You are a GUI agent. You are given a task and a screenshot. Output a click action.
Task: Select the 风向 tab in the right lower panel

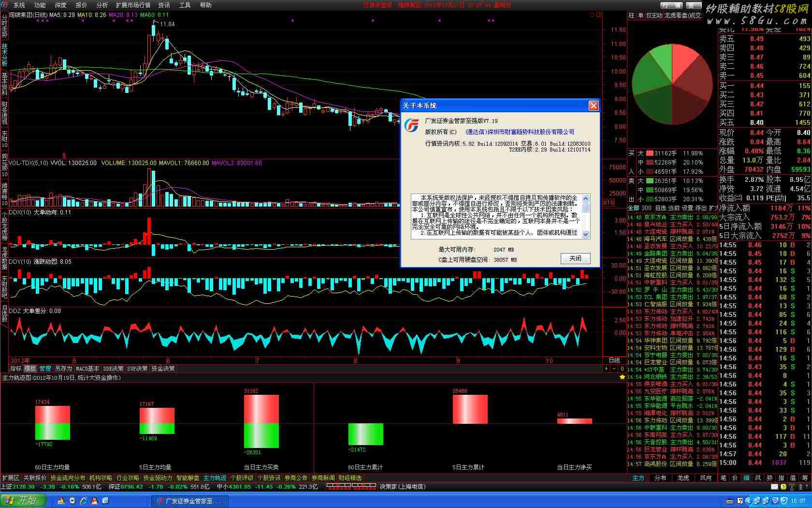coord(706,478)
